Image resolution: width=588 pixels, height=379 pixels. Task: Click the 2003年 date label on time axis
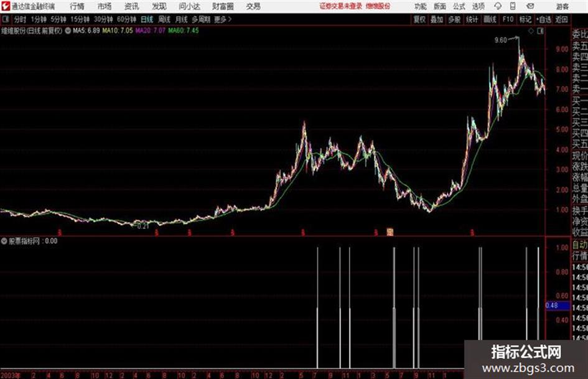tap(10, 375)
